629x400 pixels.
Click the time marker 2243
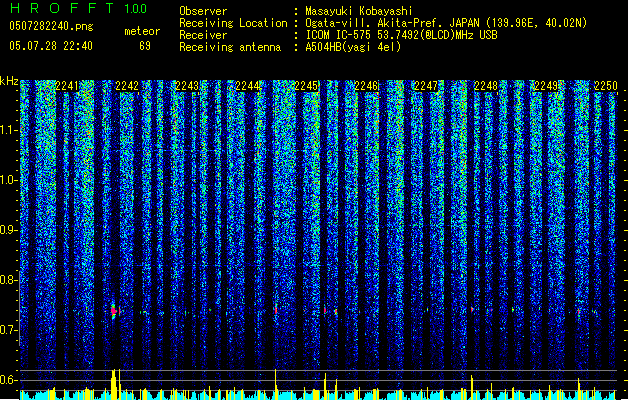tap(187, 86)
